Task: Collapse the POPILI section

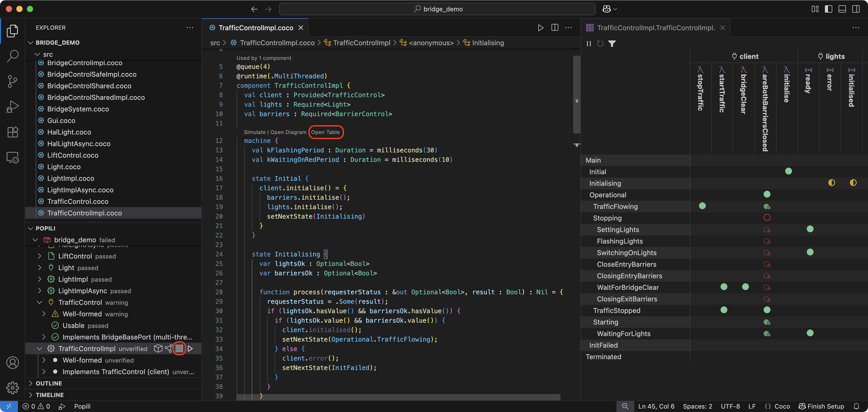Action: click(x=31, y=228)
